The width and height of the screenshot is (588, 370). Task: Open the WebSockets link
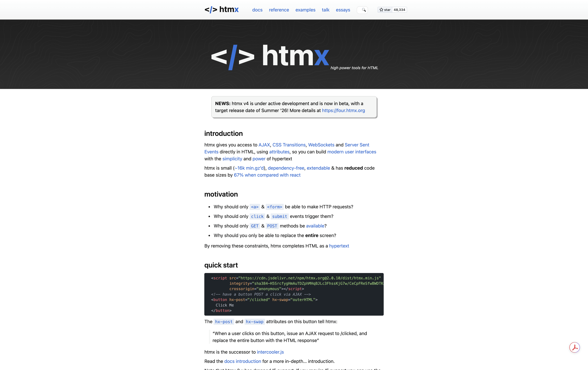[321, 145]
